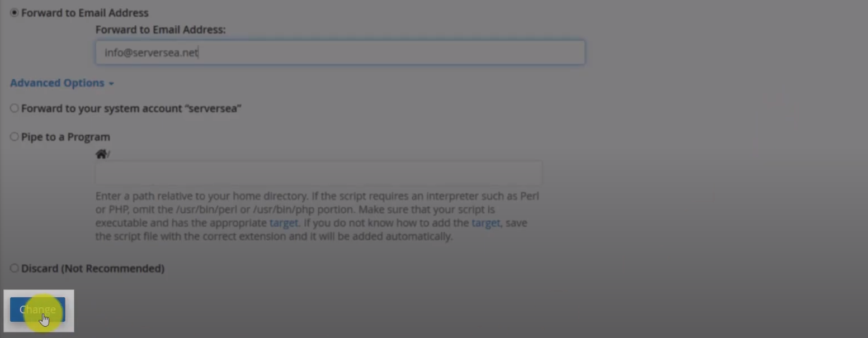Choose the system account "serversea" radio circle
Image resolution: width=868 pixels, height=338 pixels.
coord(14,108)
